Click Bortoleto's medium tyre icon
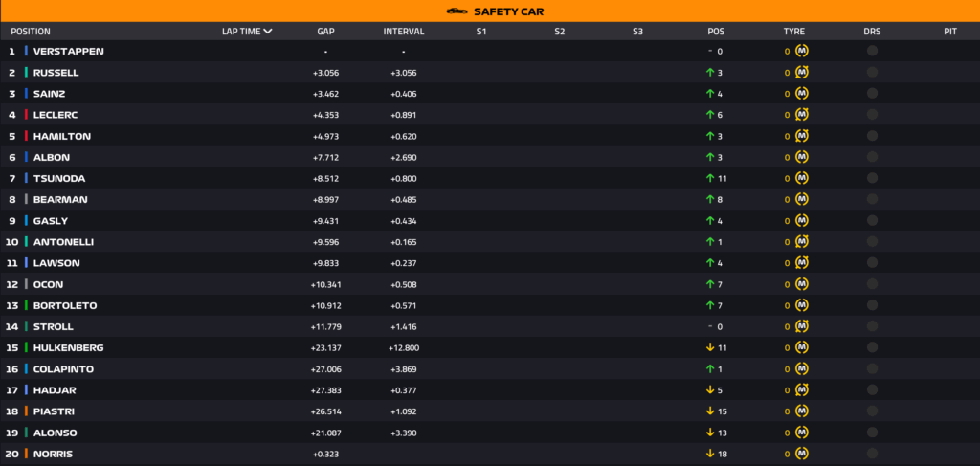This screenshot has width=980, height=466. point(801,306)
